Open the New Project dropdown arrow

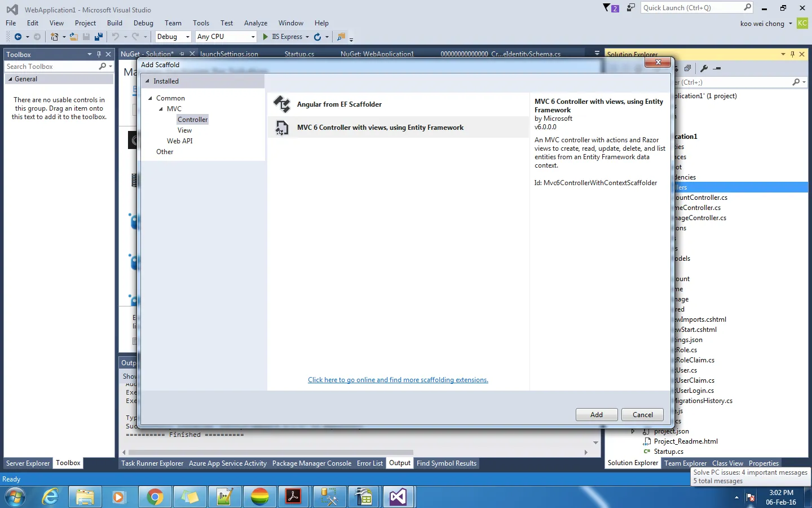click(64, 37)
